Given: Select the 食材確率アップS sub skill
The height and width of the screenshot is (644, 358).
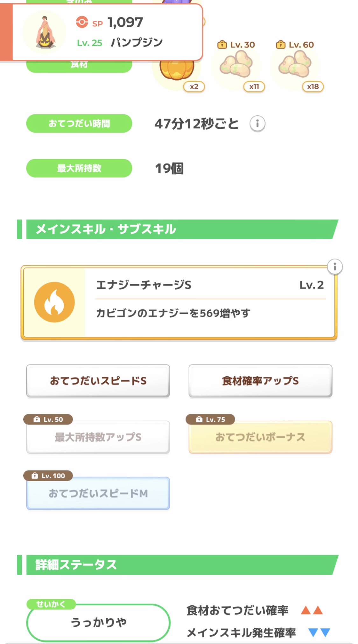Looking at the screenshot, I should (260, 381).
